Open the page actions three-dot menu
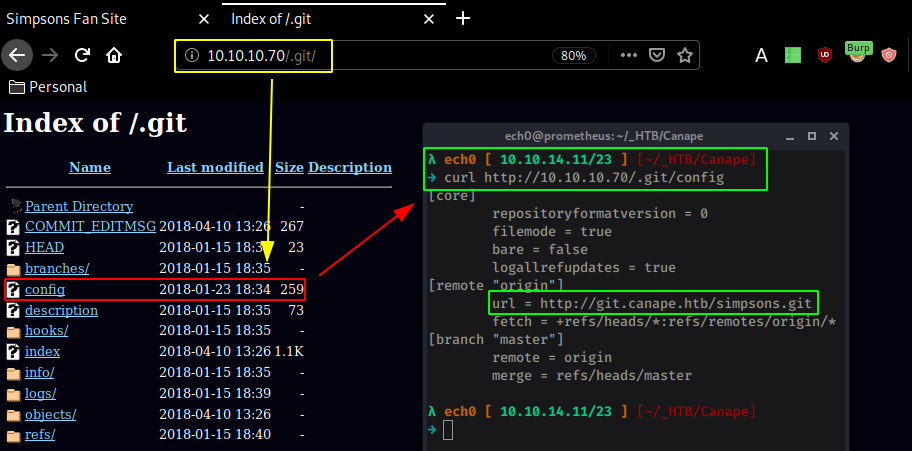This screenshot has width=912, height=451. coord(629,55)
